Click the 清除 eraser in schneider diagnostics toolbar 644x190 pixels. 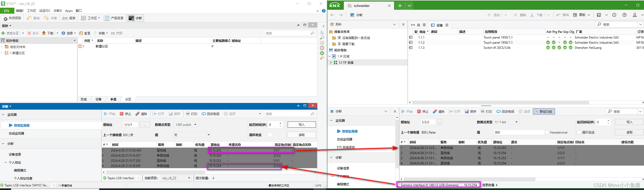pos(435,111)
